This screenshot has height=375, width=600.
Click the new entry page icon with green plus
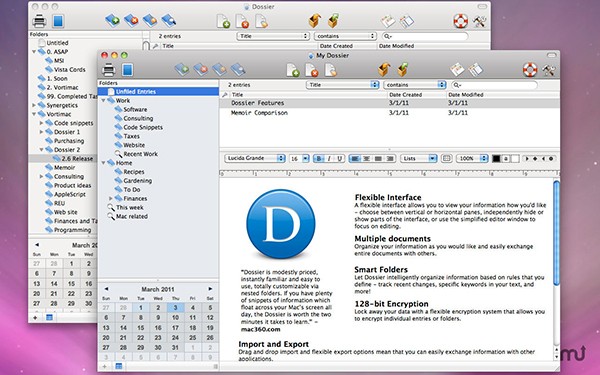[x=293, y=70]
